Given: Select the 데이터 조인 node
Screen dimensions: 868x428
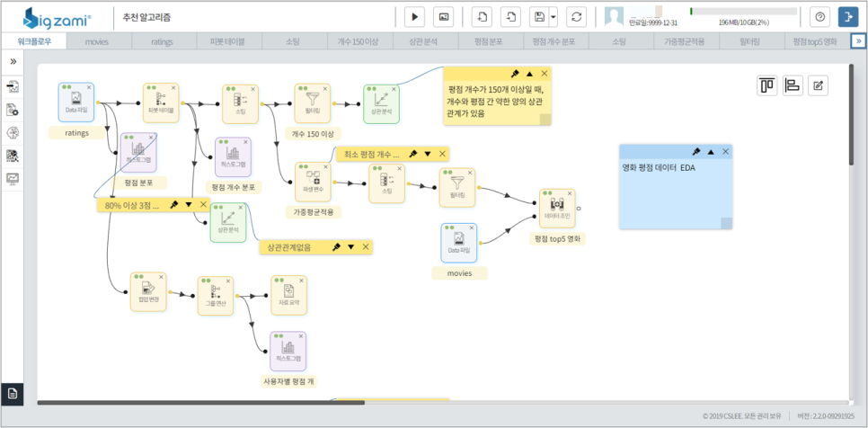Looking at the screenshot, I should tap(557, 209).
